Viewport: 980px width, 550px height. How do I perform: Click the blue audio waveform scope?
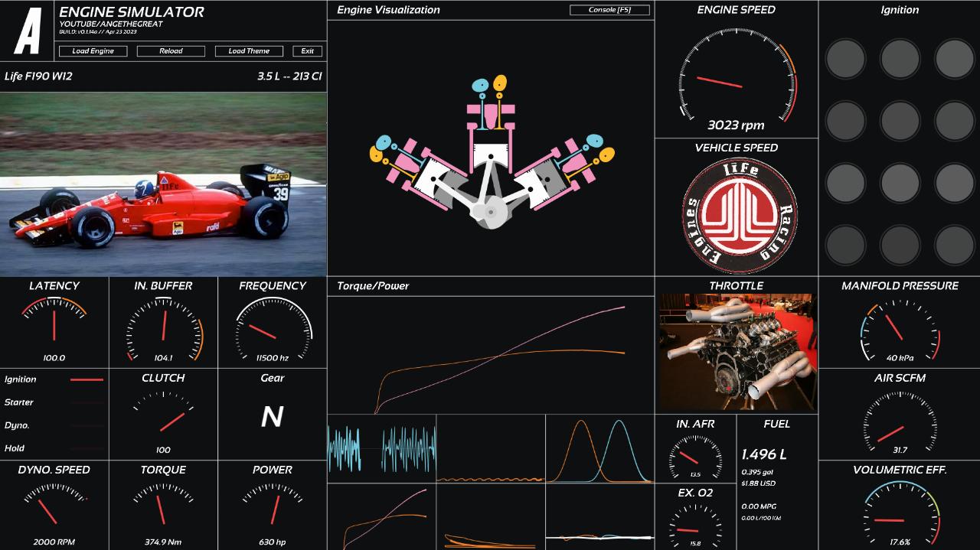[382, 448]
